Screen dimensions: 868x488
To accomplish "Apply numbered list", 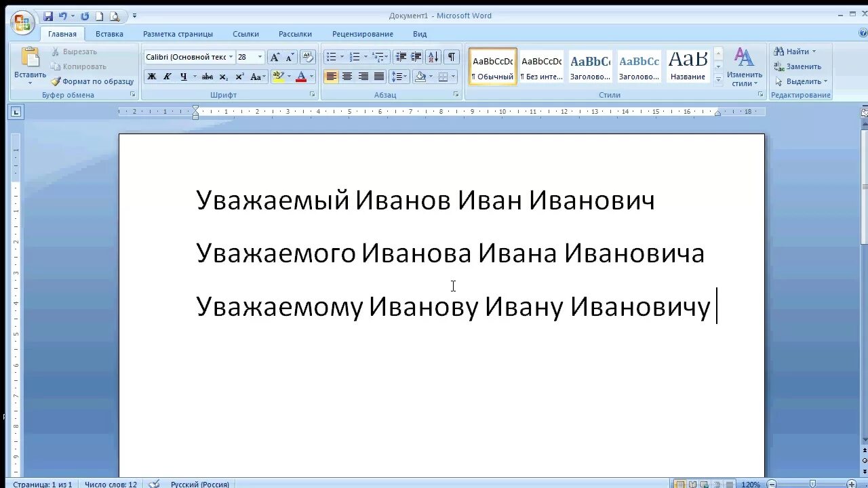I will pos(354,57).
